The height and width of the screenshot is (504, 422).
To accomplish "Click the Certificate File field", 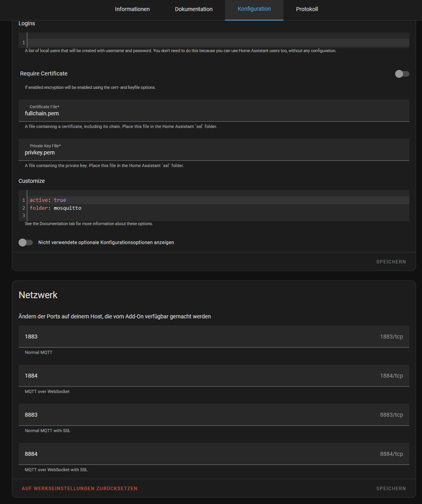I will (213, 113).
